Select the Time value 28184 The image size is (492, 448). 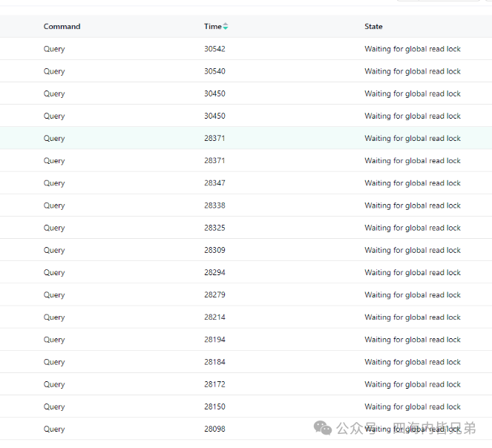pyautogui.click(x=214, y=362)
